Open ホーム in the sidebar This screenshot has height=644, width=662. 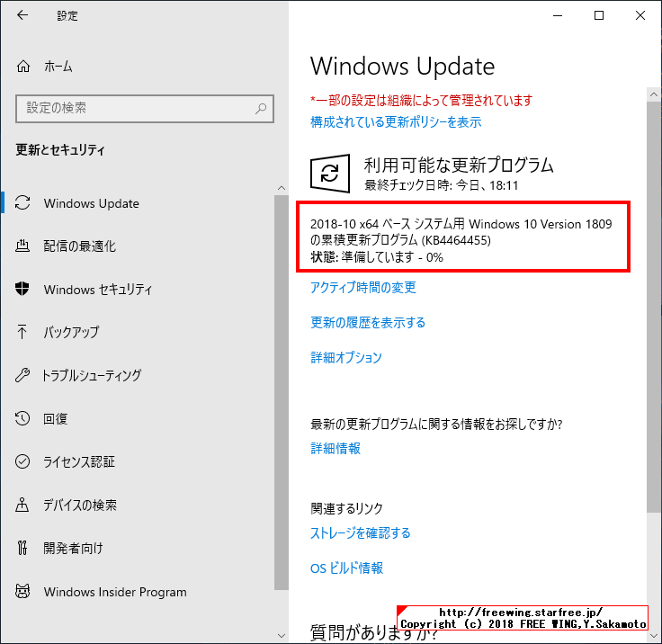coord(58,67)
